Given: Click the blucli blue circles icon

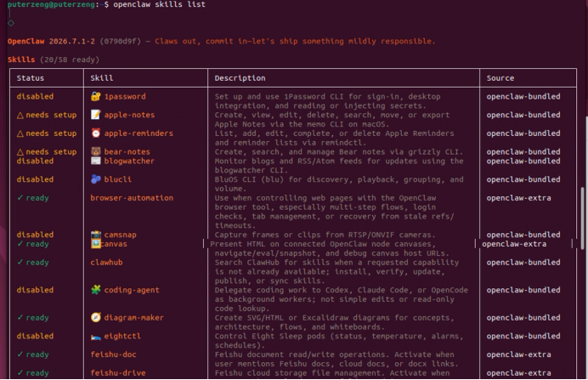Looking at the screenshot, I should pos(96,179).
